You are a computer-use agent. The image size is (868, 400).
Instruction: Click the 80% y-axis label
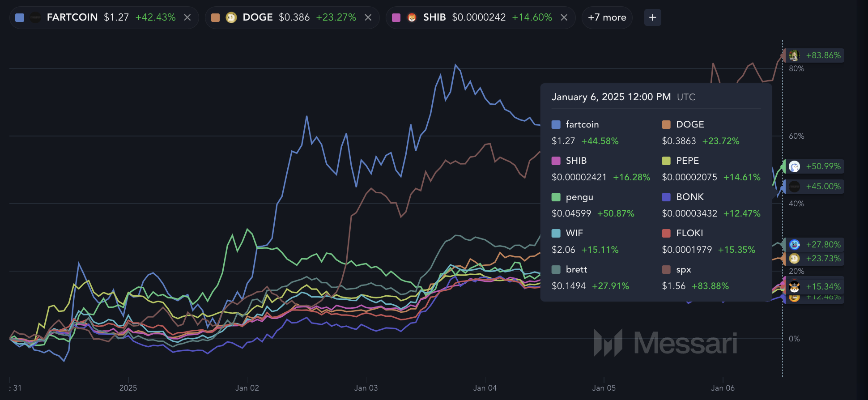point(797,68)
